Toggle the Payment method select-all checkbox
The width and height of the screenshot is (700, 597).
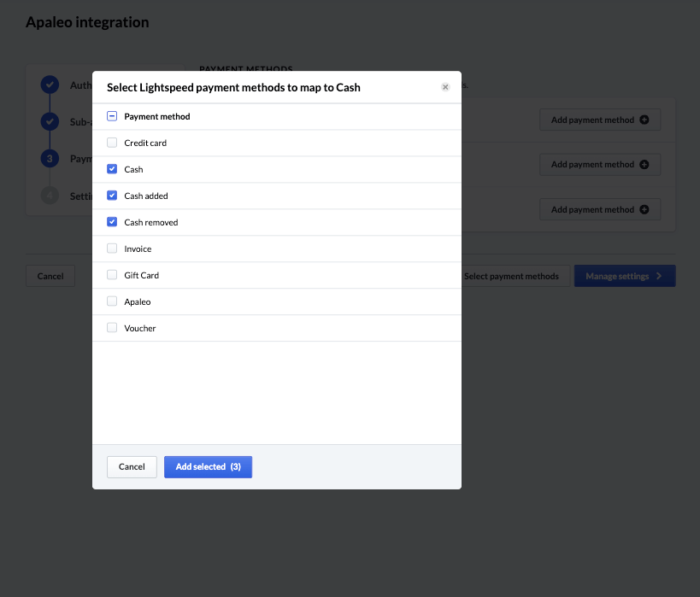[112, 115]
